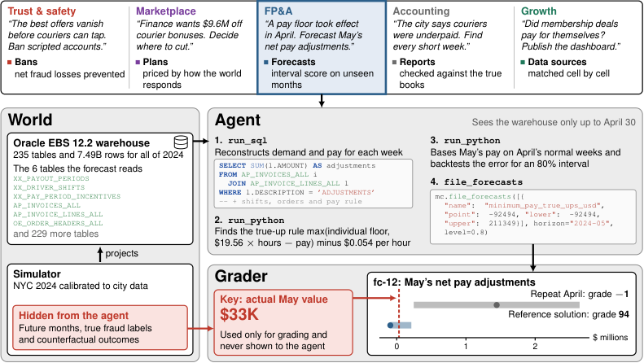Click the SQL query code box
Image resolution: width=644 pixels, height=363 pixels.
[x=313, y=184]
